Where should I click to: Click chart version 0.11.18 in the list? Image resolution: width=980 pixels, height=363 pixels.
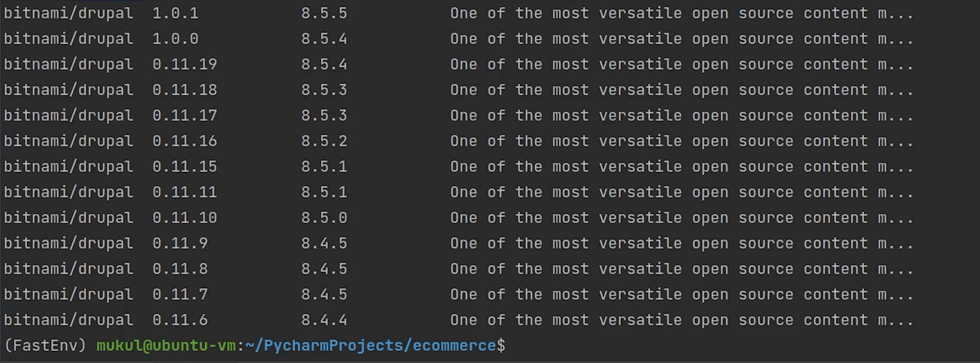(184, 90)
